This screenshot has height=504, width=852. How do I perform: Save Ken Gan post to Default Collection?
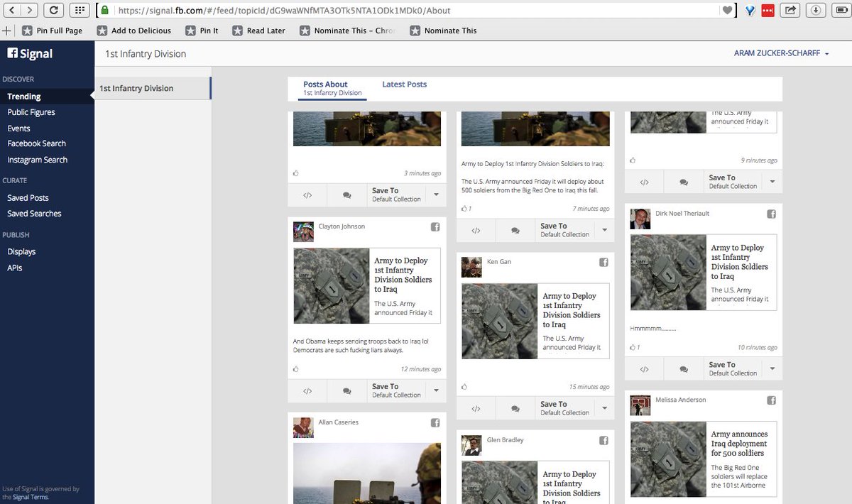564,409
